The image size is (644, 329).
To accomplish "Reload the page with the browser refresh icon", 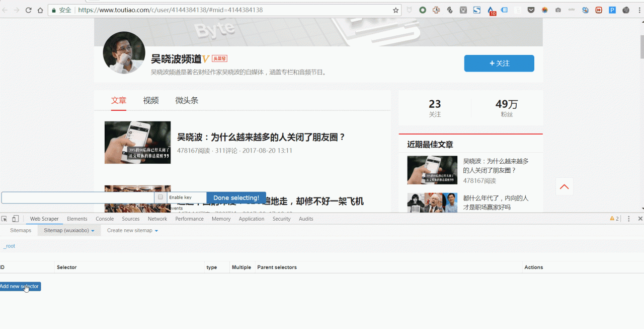I will [29, 10].
